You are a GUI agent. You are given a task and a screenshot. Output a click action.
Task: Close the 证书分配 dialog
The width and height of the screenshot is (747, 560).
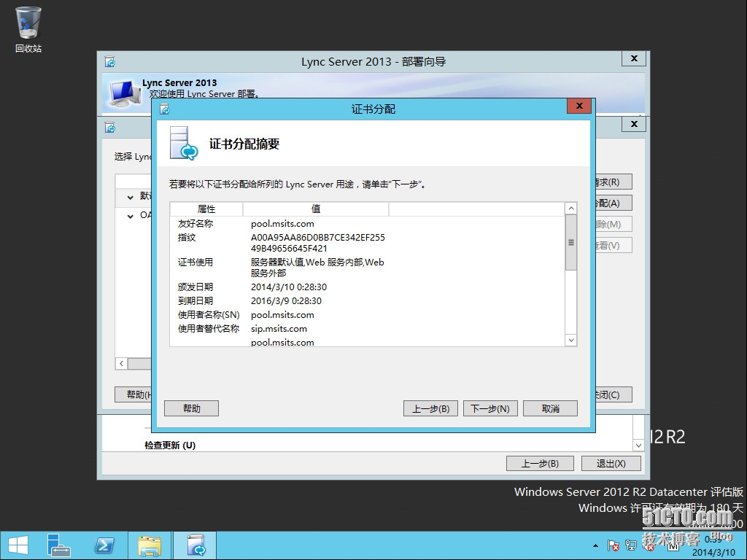[579, 106]
